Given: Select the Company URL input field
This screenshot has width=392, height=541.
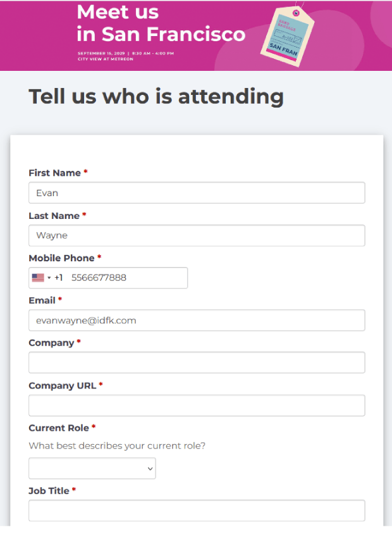Looking at the screenshot, I should [197, 406].
